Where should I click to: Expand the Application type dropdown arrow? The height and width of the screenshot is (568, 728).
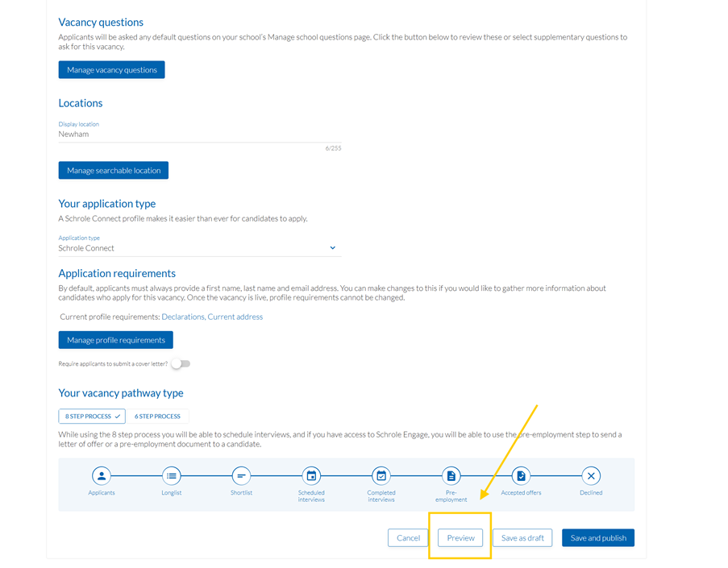[332, 248]
